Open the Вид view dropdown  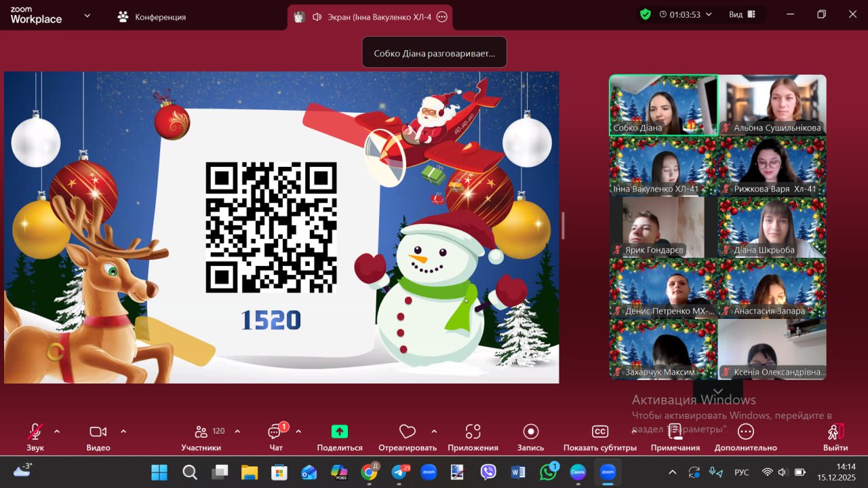(x=743, y=15)
